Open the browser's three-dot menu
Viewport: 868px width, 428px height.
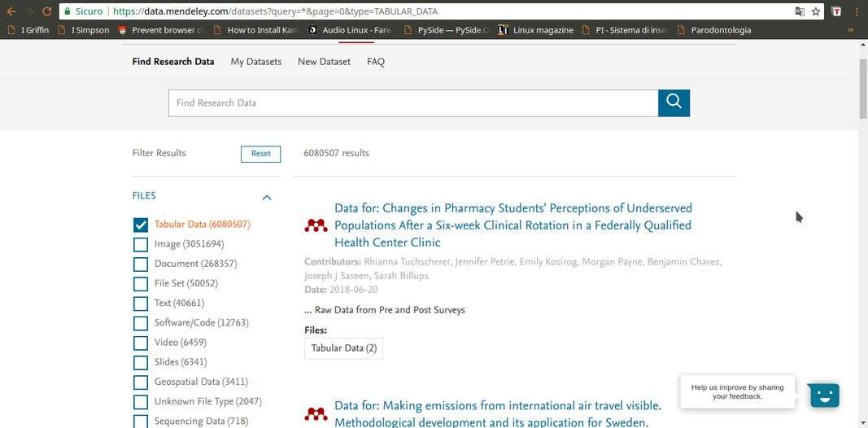(x=857, y=11)
